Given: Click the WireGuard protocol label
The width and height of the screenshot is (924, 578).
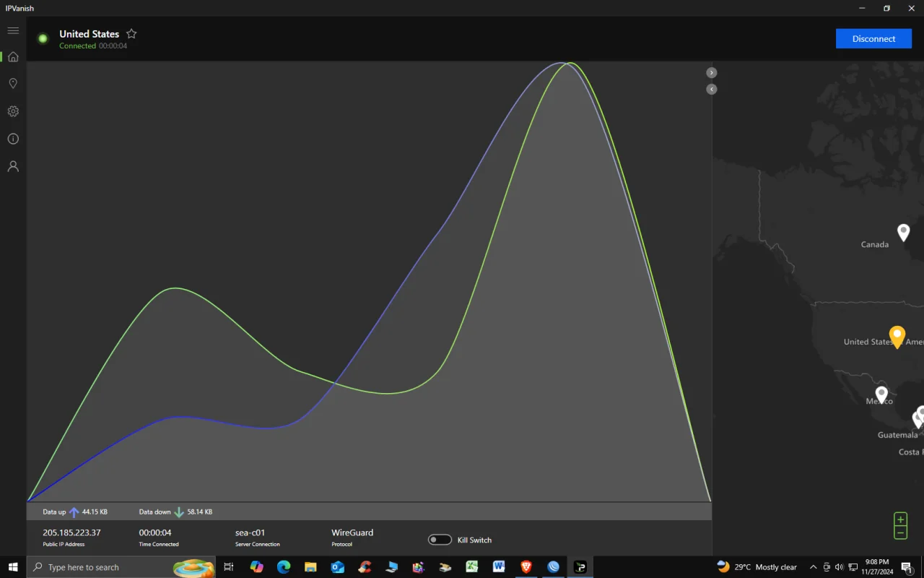Looking at the screenshot, I should [352, 532].
